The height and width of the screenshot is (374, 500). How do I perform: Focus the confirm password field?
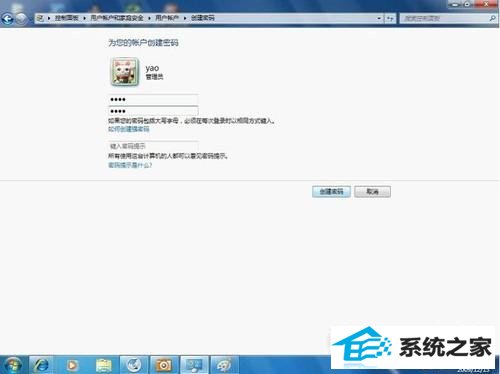(153, 111)
